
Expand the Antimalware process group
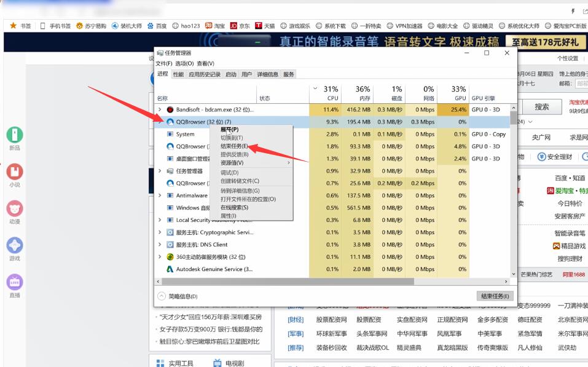[160, 195]
